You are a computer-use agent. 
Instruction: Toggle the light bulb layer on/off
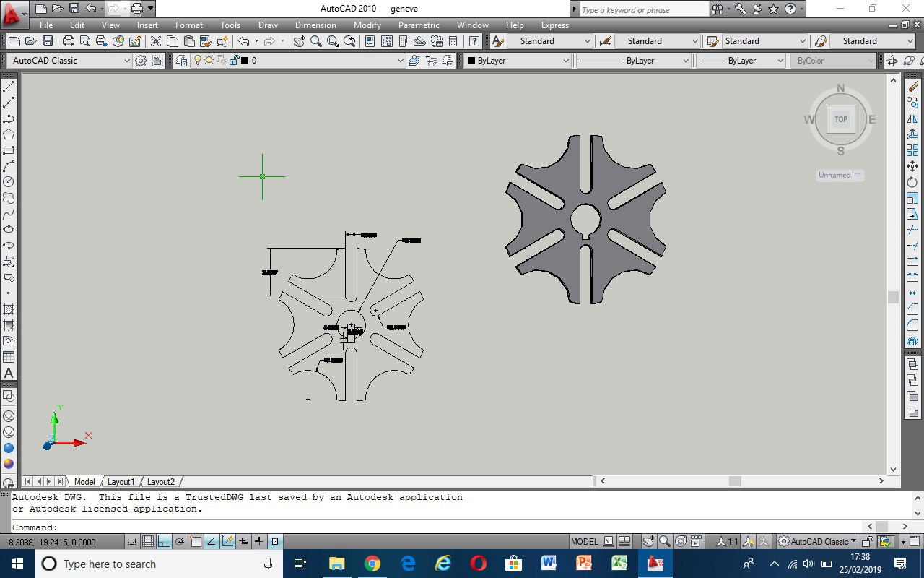click(x=197, y=61)
